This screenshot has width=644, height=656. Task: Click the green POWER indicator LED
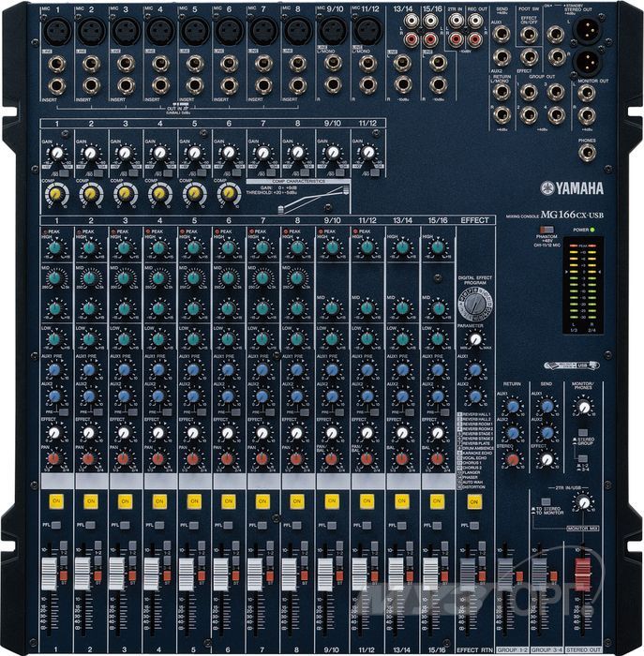[592, 230]
